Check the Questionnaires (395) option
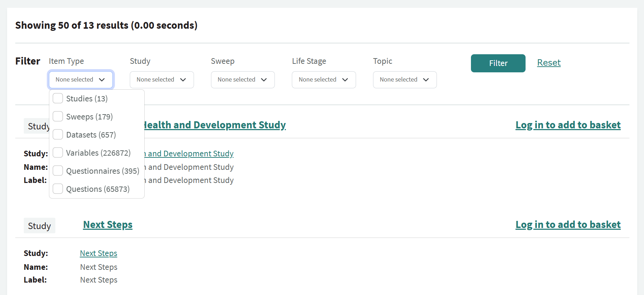This screenshot has width=644, height=295. tap(58, 171)
